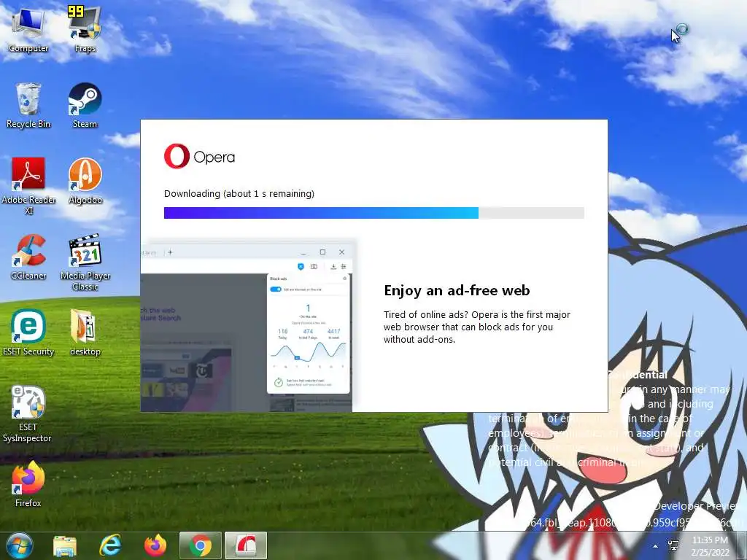Image resolution: width=747 pixels, height=560 pixels.
Task: Select the ESET SysInspector shortcut
Action: (28, 413)
